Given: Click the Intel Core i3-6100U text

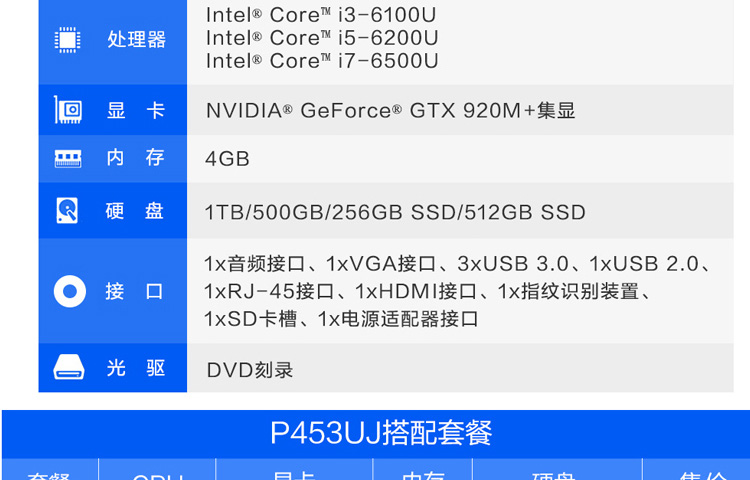Looking at the screenshot, I should pos(321,15).
